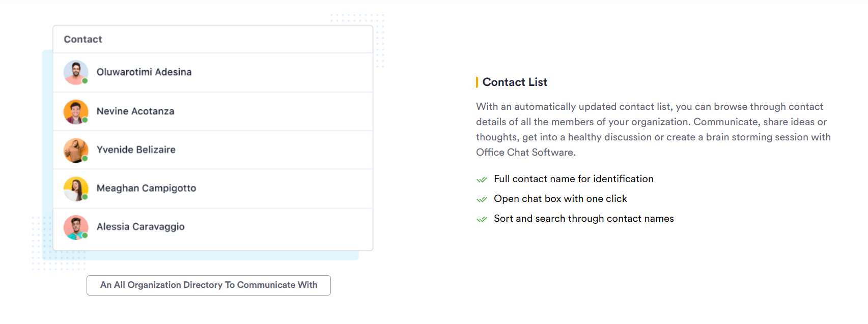The height and width of the screenshot is (324, 868).
Task: Click the green online status dot on Alessia's avatar
Action: pyautogui.click(x=85, y=235)
